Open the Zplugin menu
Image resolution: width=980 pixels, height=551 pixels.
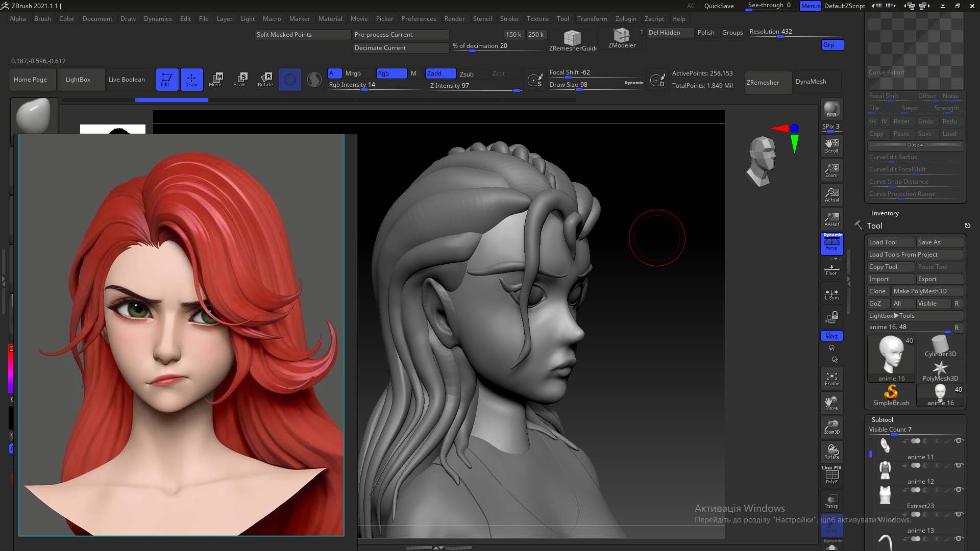coord(626,19)
